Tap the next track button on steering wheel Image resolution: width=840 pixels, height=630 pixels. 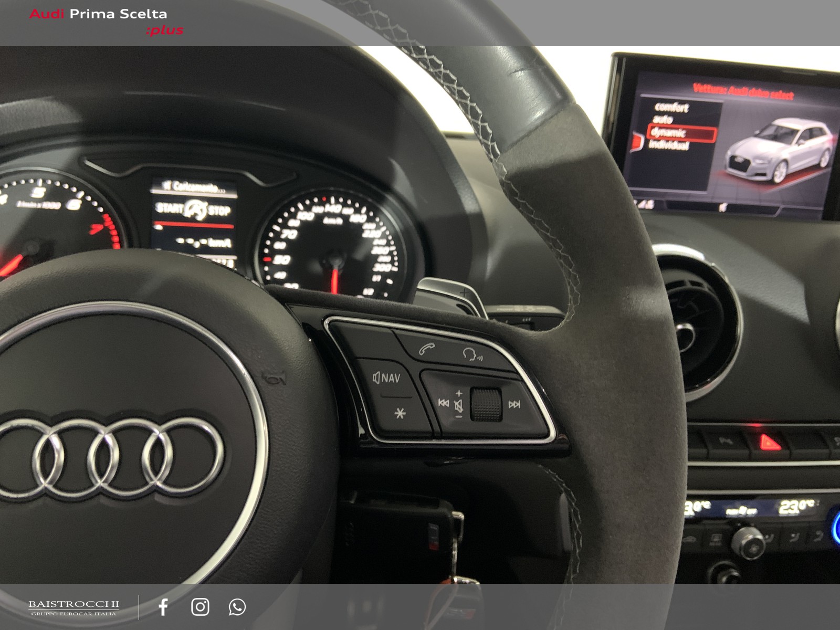click(x=514, y=404)
